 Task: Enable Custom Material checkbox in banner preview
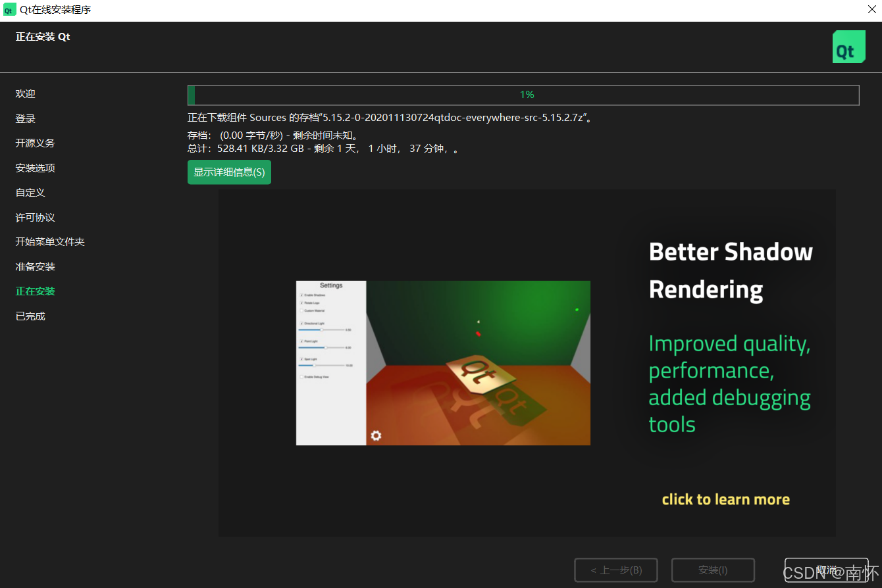301,310
